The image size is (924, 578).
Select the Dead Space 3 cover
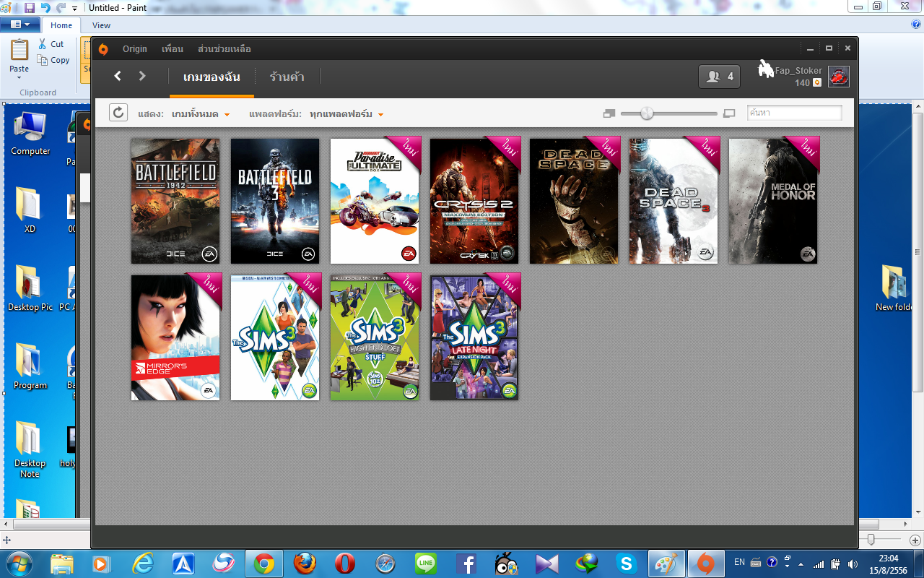click(674, 201)
